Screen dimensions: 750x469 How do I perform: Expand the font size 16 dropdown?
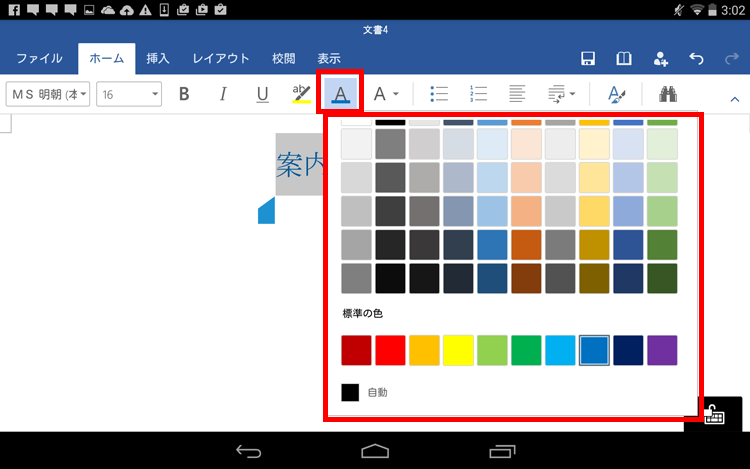coord(128,94)
